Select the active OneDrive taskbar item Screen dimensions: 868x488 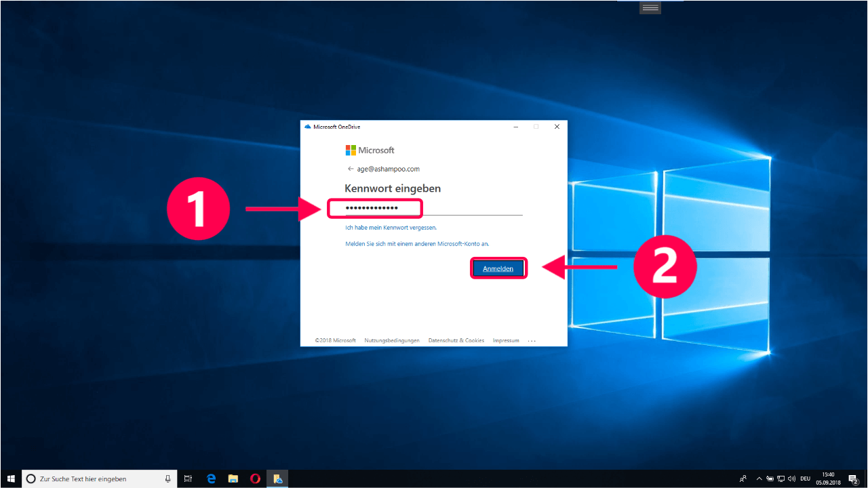click(277, 479)
